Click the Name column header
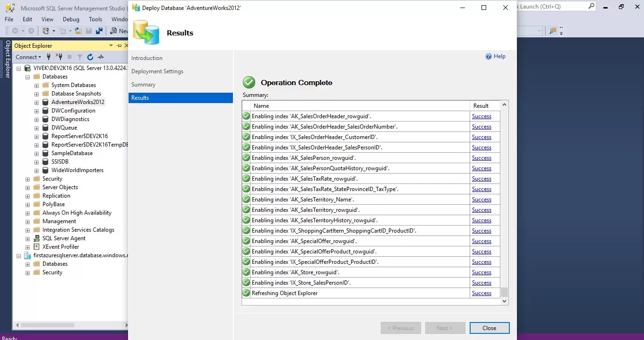Viewport: 644px width, 340px height. pyautogui.click(x=361, y=106)
